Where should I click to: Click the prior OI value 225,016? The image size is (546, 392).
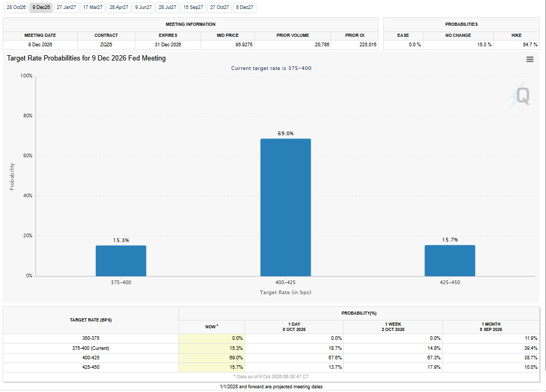pyautogui.click(x=368, y=45)
